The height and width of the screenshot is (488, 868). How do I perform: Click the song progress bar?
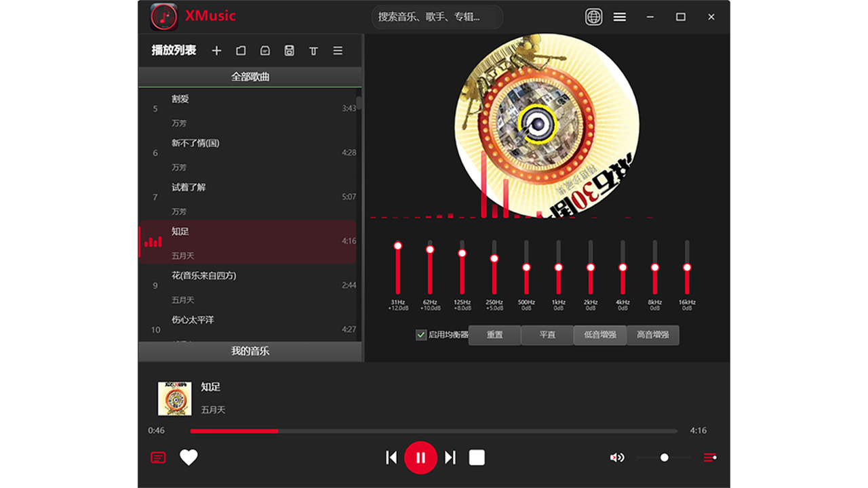click(x=434, y=431)
